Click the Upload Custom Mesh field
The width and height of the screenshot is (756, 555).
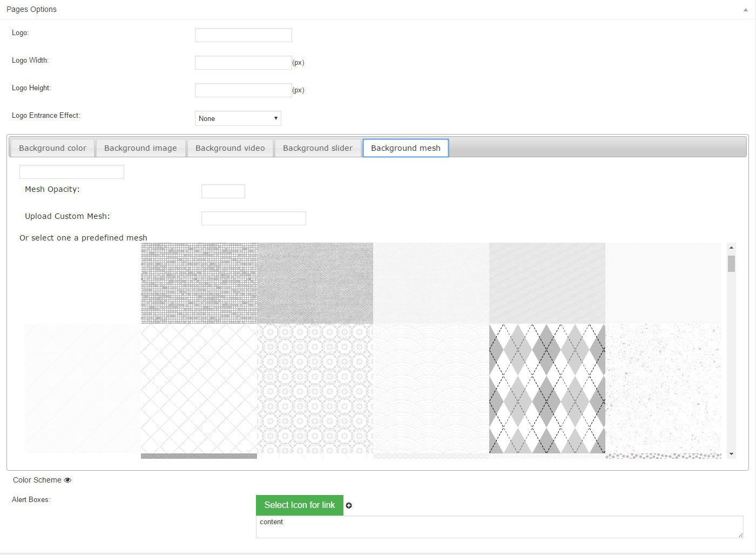pyautogui.click(x=254, y=218)
